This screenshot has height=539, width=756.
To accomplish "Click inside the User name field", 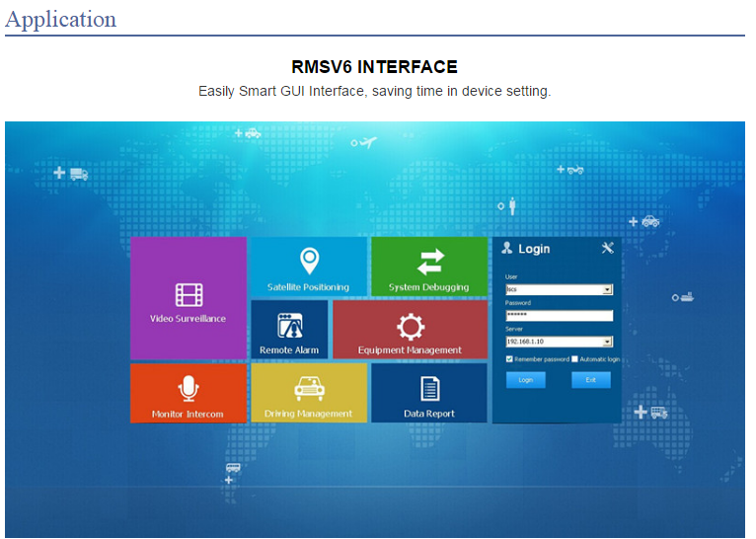I will click(555, 289).
